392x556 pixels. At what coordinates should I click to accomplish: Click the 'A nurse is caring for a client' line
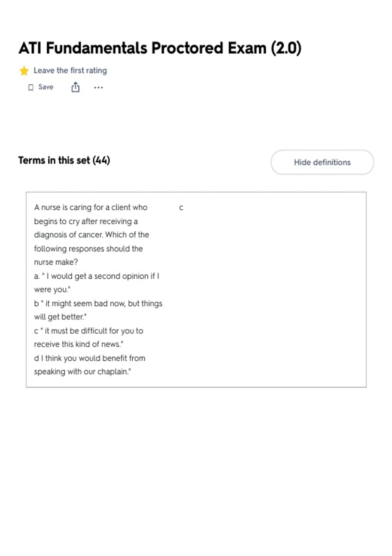coord(91,207)
